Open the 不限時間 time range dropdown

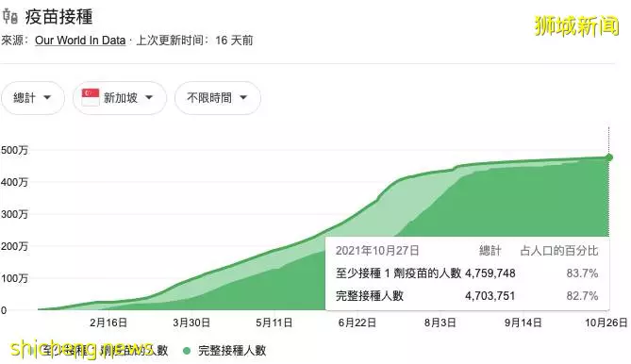coord(218,98)
